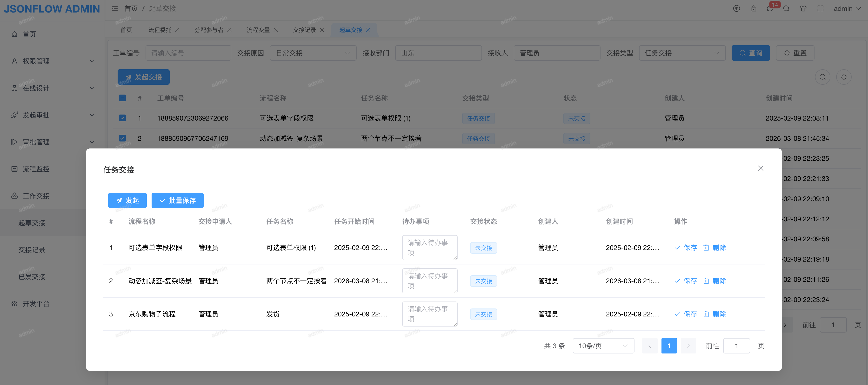Uncheck the checkbox for row 1 工单
The image size is (868, 385).
(122, 118)
